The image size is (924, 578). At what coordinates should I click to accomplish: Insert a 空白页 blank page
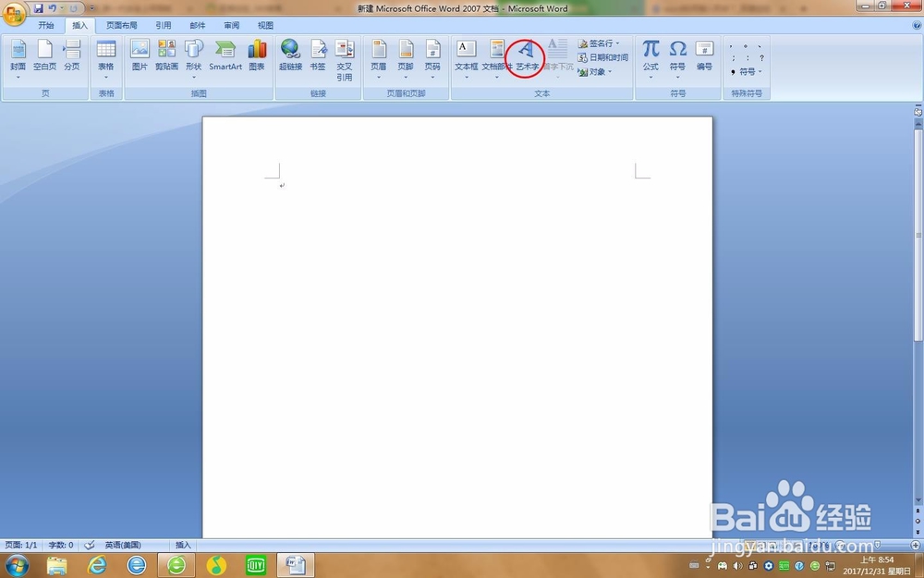point(44,56)
